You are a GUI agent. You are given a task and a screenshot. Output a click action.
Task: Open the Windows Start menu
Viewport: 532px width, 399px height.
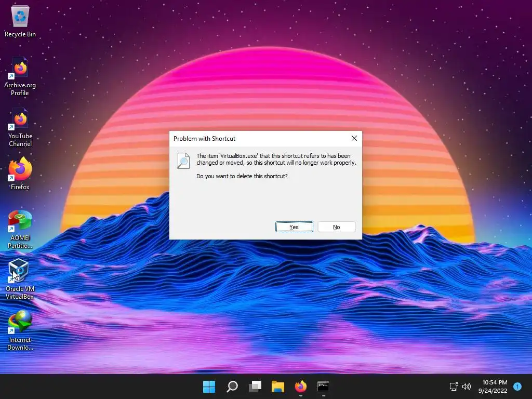[x=209, y=387]
